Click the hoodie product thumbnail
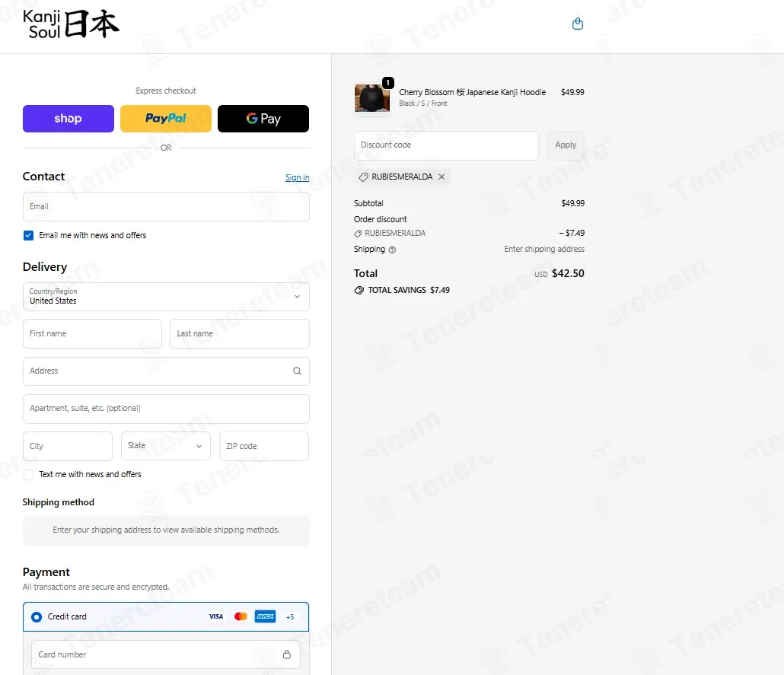The width and height of the screenshot is (784, 675). 372,97
